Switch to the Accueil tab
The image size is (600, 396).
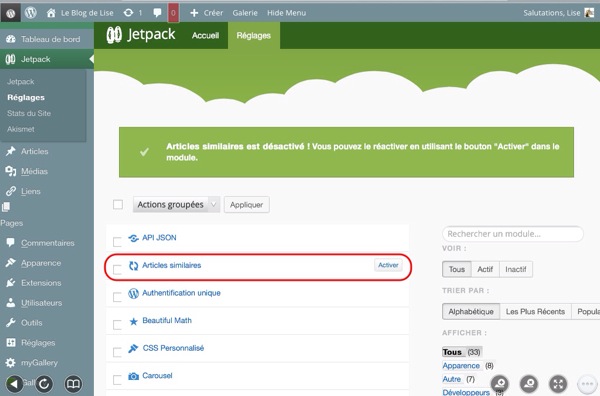click(205, 36)
